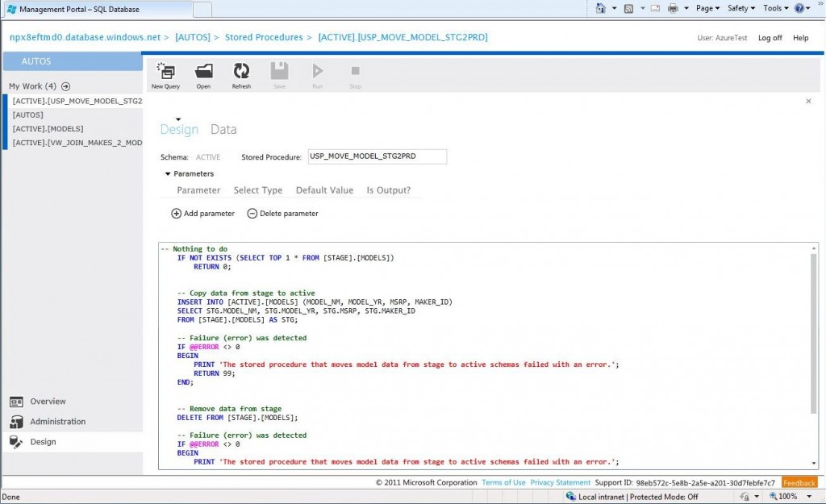Click the browser Help question-mark icon
This screenshot has height=504, width=826.
(799, 8)
